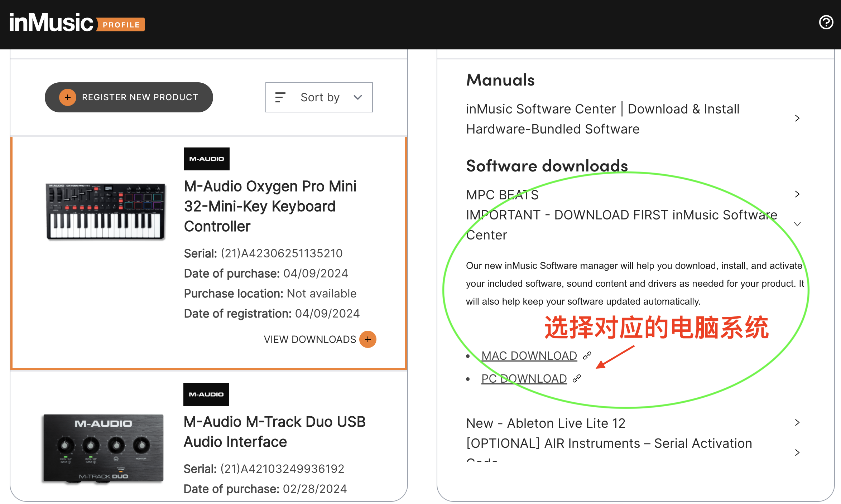
Task: Click the Software downloads heading
Action: point(547,166)
